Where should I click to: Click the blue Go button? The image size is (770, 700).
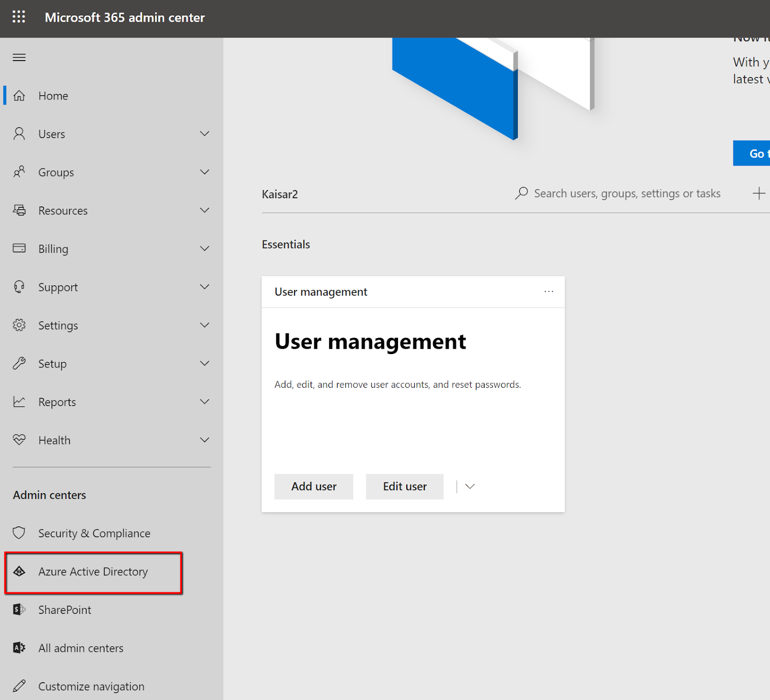(752, 153)
